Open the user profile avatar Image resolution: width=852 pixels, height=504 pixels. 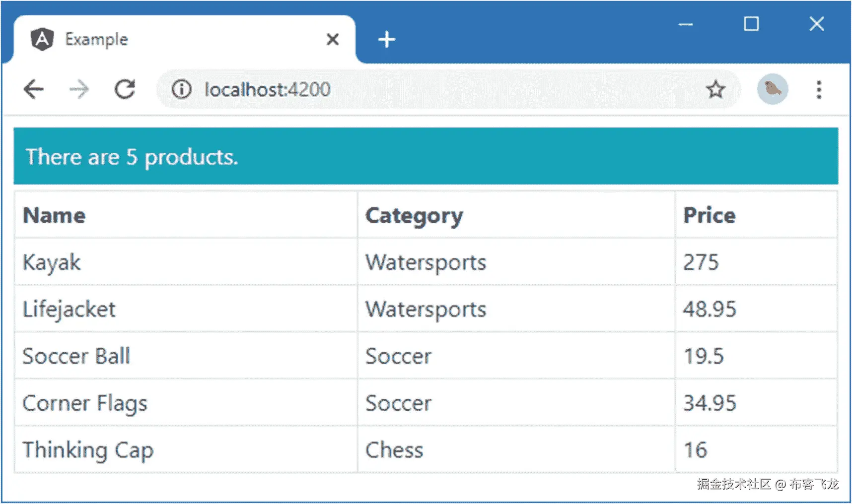click(x=772, y=89)
